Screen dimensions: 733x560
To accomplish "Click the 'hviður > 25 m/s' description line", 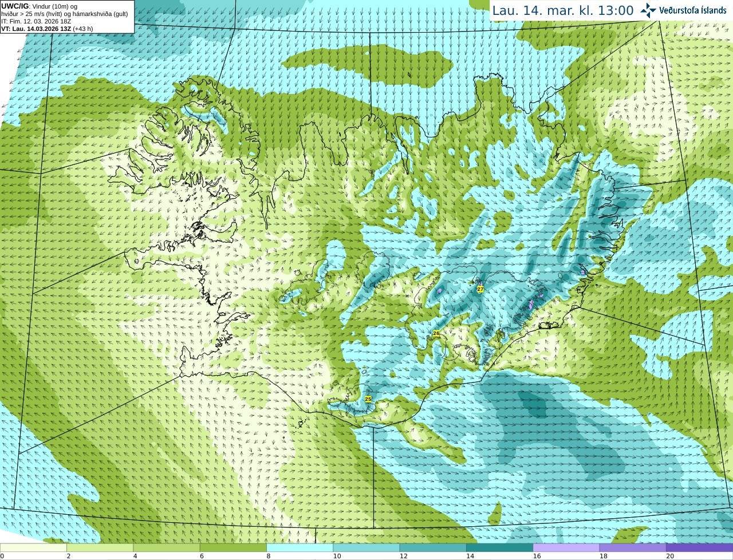I will [x=65, y=14].
